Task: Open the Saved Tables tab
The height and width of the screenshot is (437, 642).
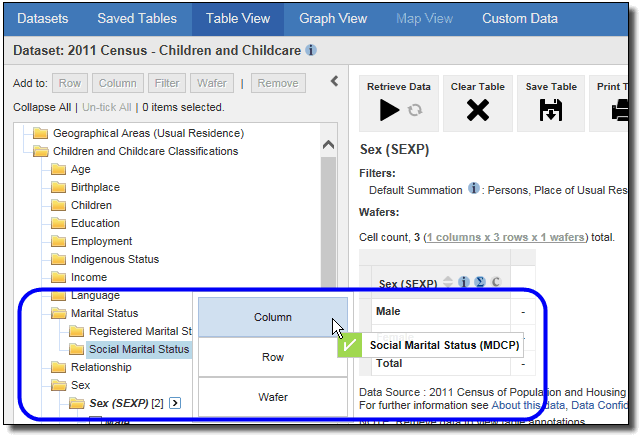Action: coord(137,18)
